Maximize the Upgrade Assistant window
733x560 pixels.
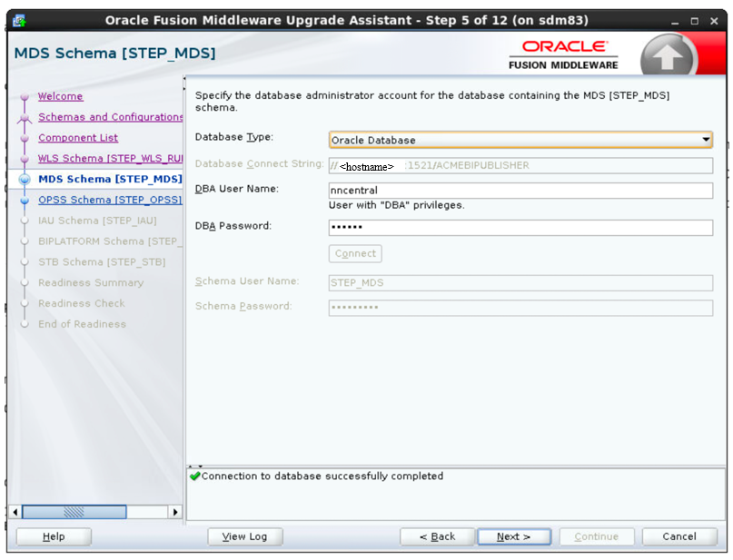coord(695,22)
